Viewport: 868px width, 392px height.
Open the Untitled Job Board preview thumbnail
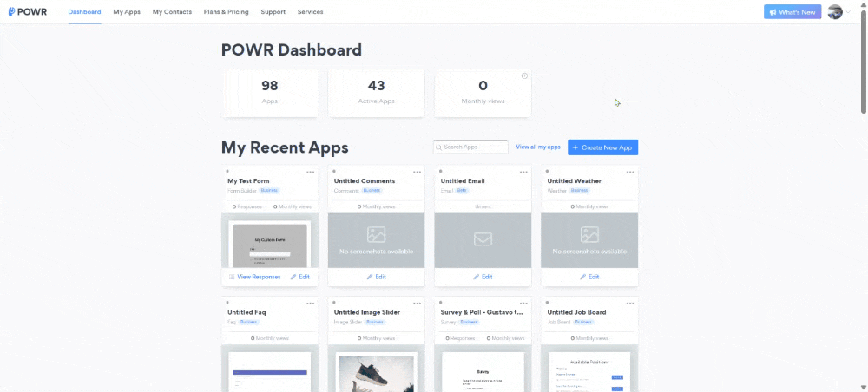(589, 369)
